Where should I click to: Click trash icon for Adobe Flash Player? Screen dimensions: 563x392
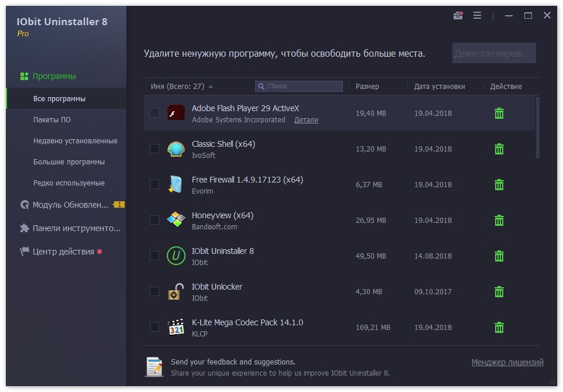(x=499, y=113)
